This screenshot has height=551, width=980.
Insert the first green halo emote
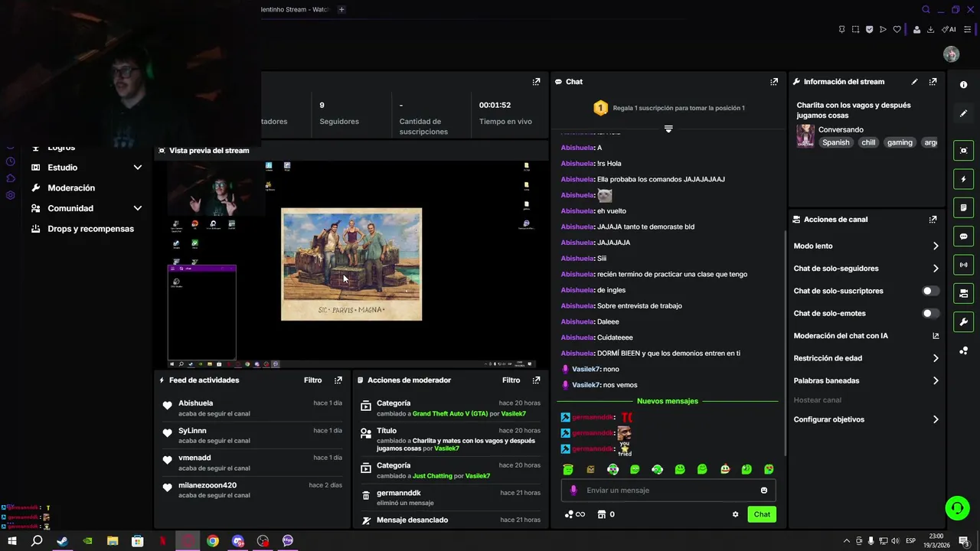(x=568, y=469)
